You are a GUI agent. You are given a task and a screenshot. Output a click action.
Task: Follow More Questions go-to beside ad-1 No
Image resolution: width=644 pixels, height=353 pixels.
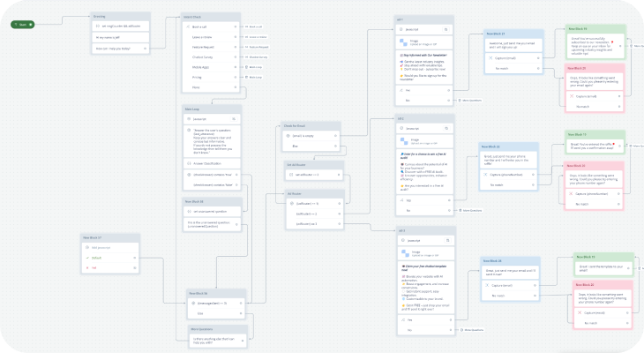(x=470, y=101)
